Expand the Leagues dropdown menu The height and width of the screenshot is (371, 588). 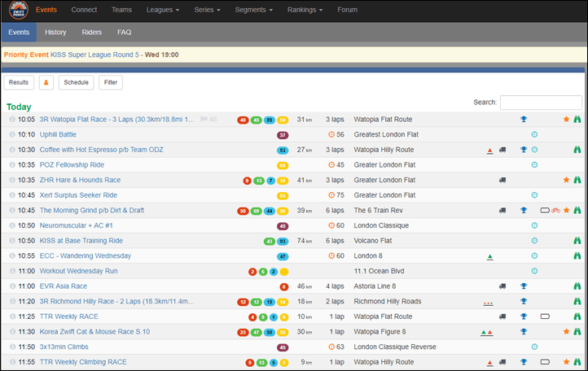pyautogui.click(x=163, y=10)
